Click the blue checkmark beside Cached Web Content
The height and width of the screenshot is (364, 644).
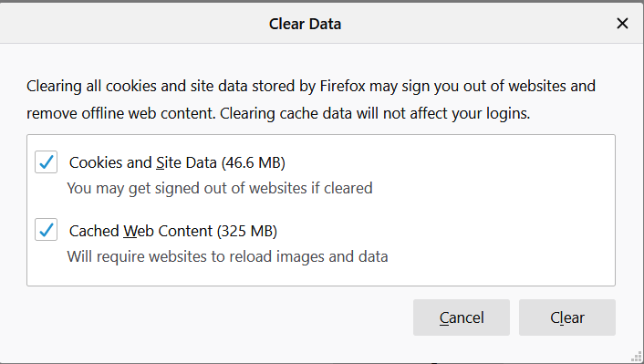pyautogui.click(x=46, y=229)
